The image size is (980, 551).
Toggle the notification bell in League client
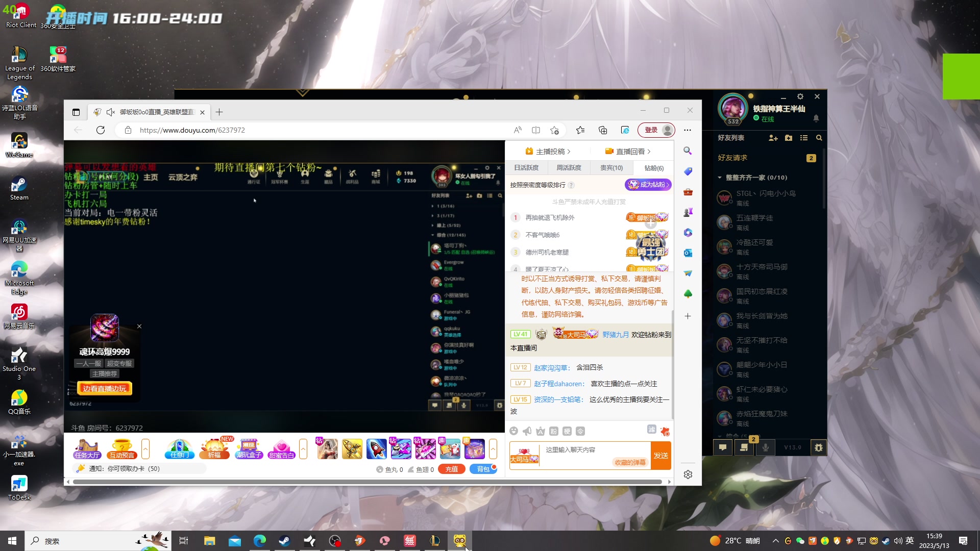tap(816, 118)
